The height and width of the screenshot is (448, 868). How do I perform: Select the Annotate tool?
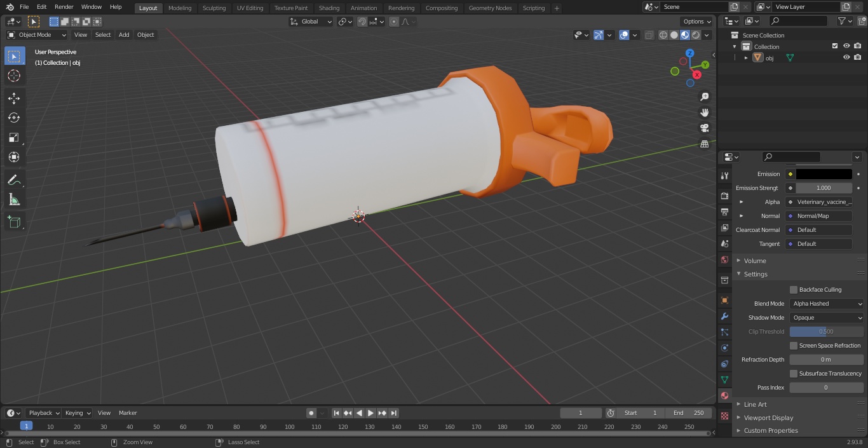pyautogui.click(x=14, y=180)
